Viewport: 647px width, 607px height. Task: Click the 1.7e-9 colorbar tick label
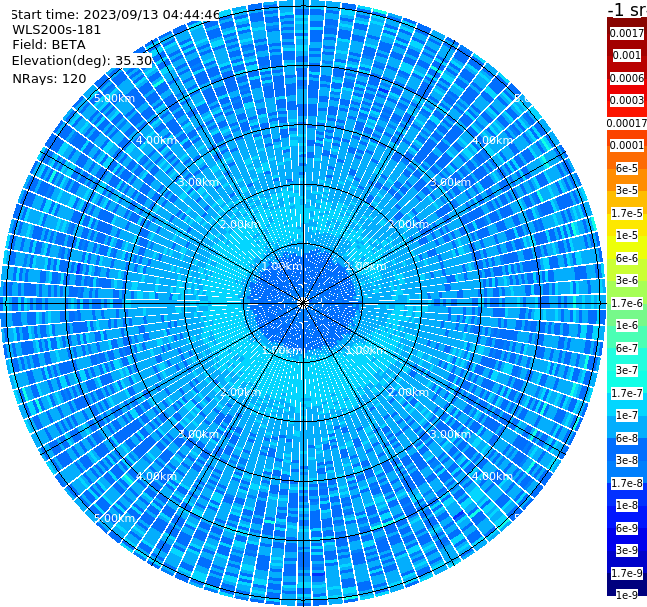click(x=627, y=573)
